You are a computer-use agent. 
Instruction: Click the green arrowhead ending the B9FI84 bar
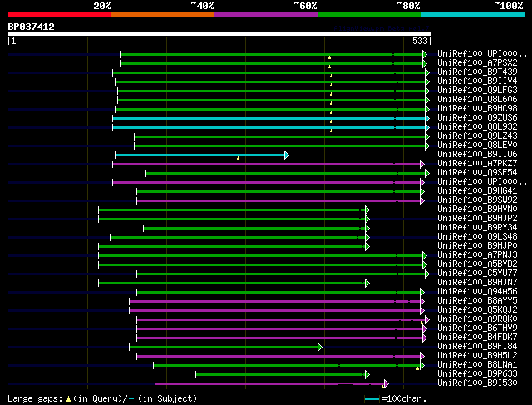pos(319,347)
